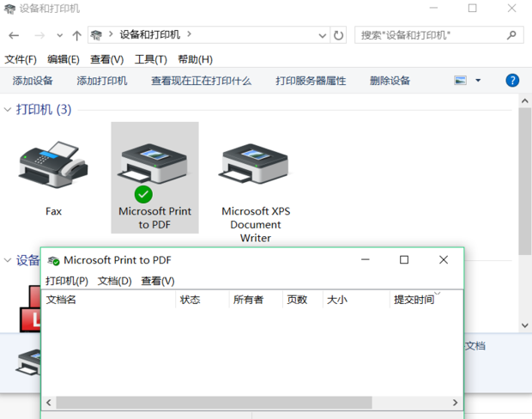Minimize the 设备和打印机 window
This screenshot has width=532, height=419.
(433, 8)
